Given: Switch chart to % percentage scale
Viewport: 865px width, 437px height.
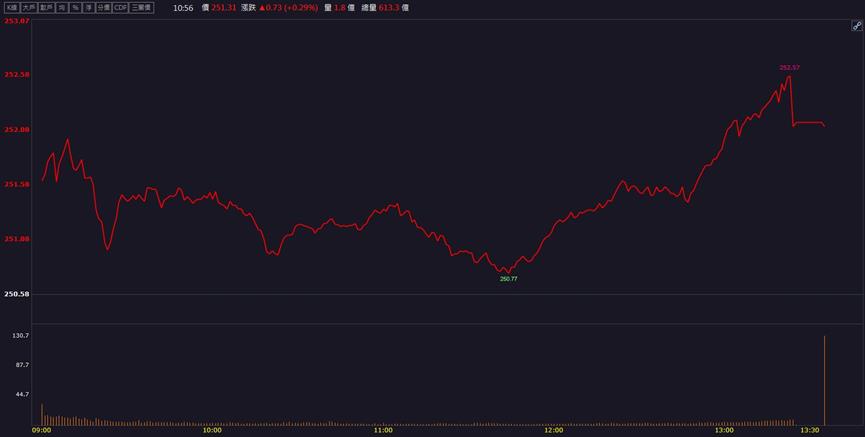Looking at the screenshot, I should click(75, 8).
